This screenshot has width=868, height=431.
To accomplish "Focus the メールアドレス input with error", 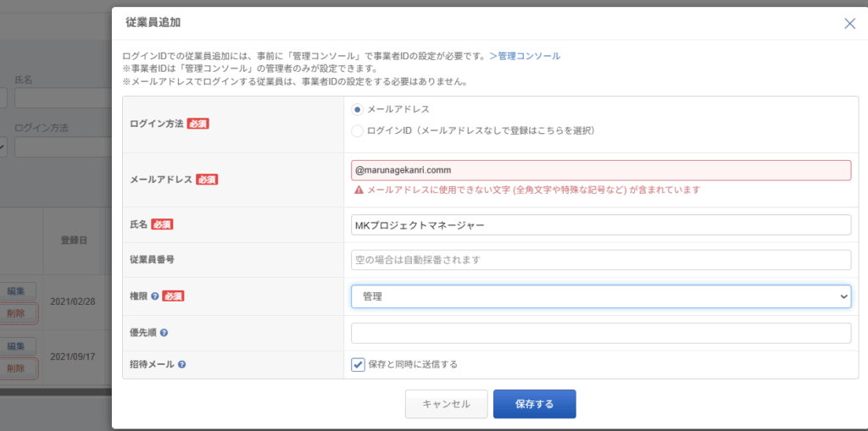I will [600, 170].
